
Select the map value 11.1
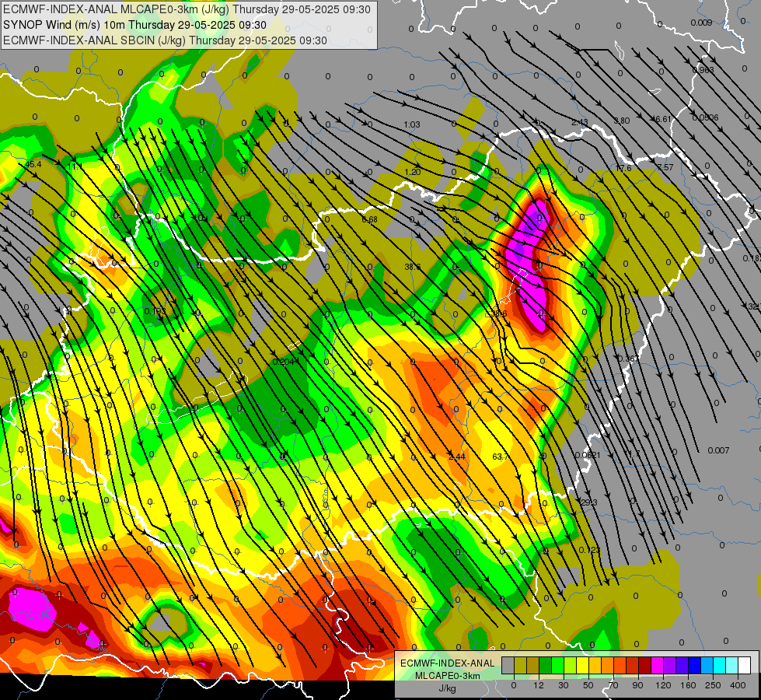[75, 166]
